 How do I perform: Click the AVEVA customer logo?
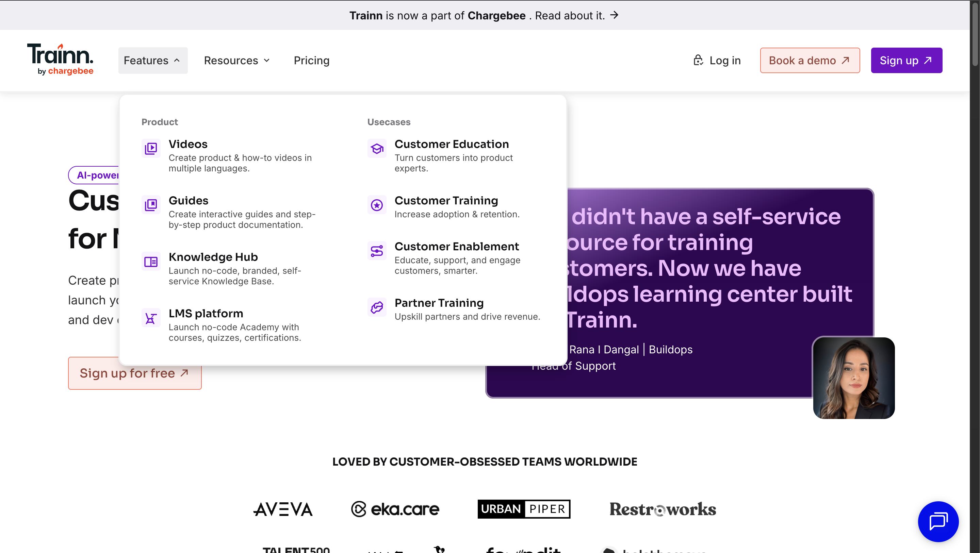pos(283,508)
